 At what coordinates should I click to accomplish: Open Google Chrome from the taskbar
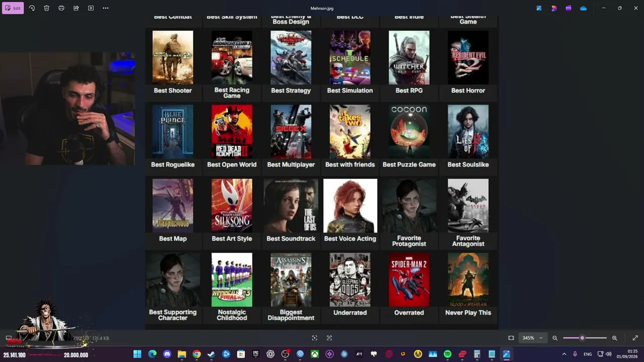(197, 354)
